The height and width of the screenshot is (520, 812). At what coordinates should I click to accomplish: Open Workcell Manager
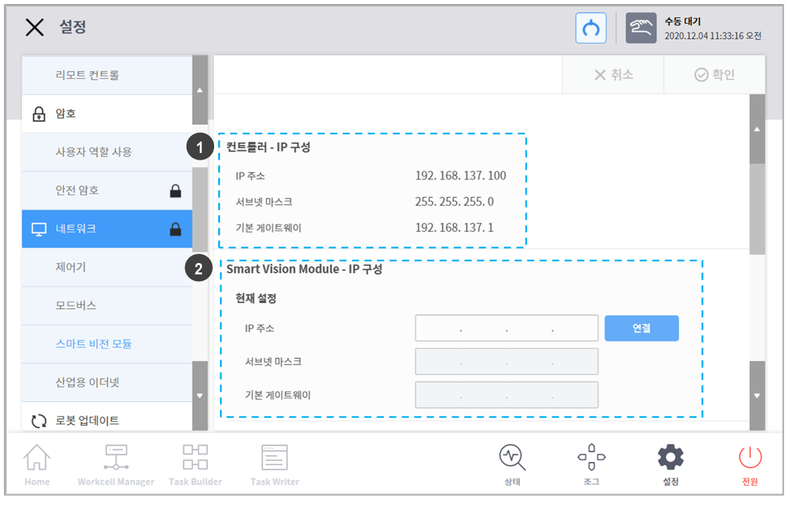pos(115,465)
